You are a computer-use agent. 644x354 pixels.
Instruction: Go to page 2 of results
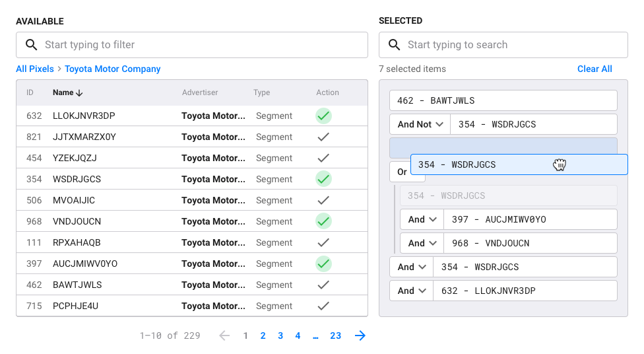point(263,336)
